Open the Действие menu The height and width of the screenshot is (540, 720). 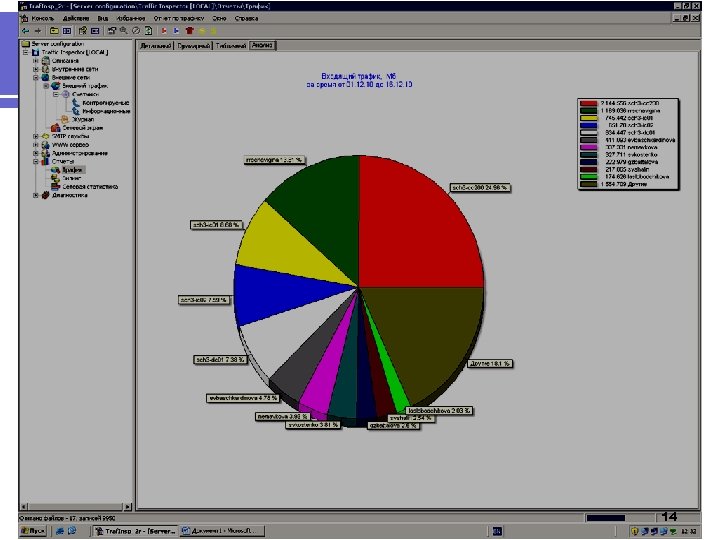pyautogui.click(x=76, y=18)
